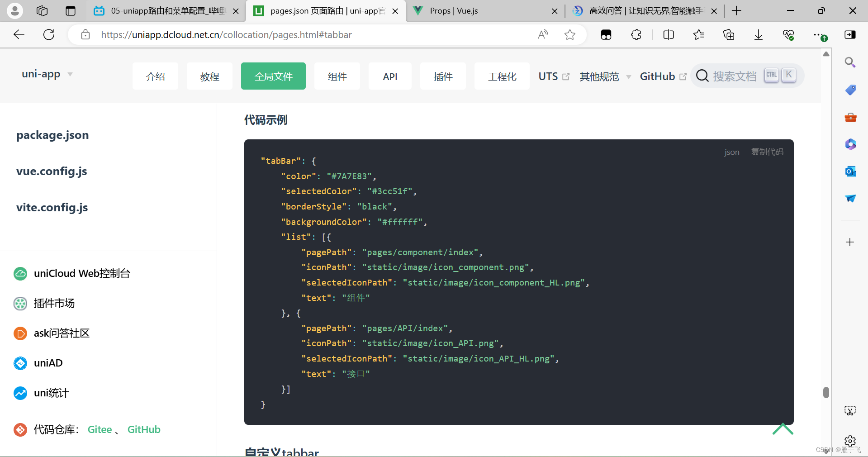
Task: Select the 全局文件 navigation tab
Action: pyautogui.click(x=273, y=76)
